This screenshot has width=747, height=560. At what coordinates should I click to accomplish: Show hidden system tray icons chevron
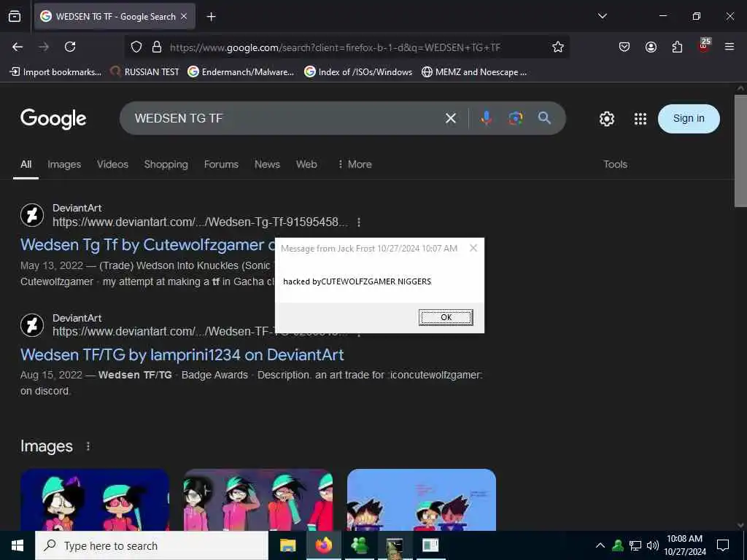(x=600, y=545)
